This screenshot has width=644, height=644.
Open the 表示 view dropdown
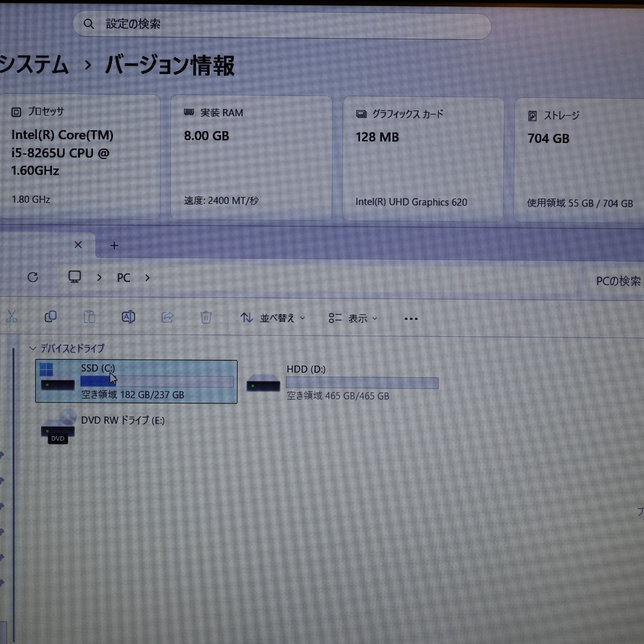[x=353, y=319]
